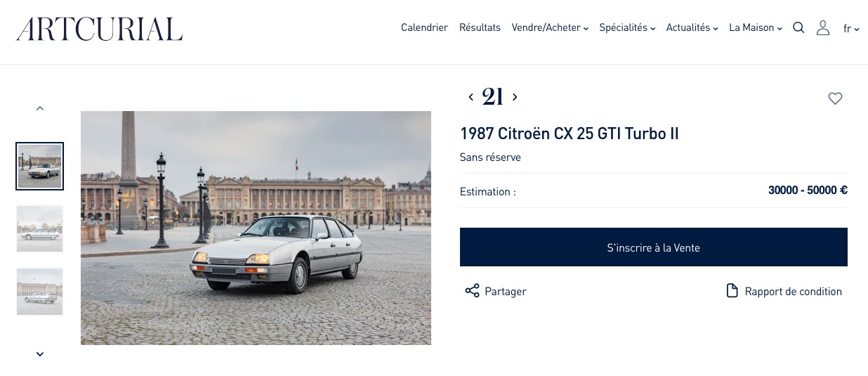This screenshot has width=868, height=376.
Task: Click the search magnifier icon
Action: 798,28
